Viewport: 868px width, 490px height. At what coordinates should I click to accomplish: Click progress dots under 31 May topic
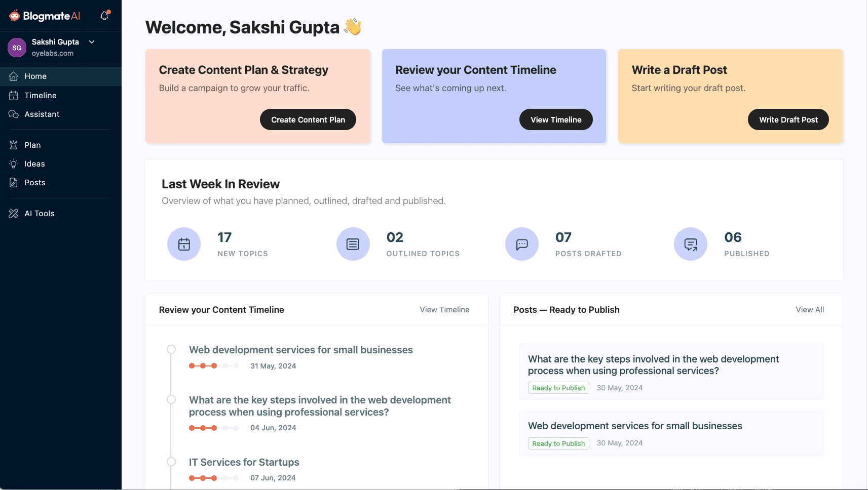point(214,366)
